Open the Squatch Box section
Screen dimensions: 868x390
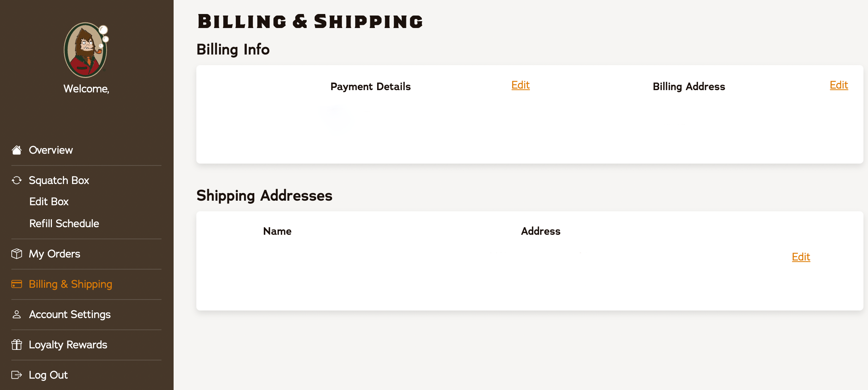[59, 180]
